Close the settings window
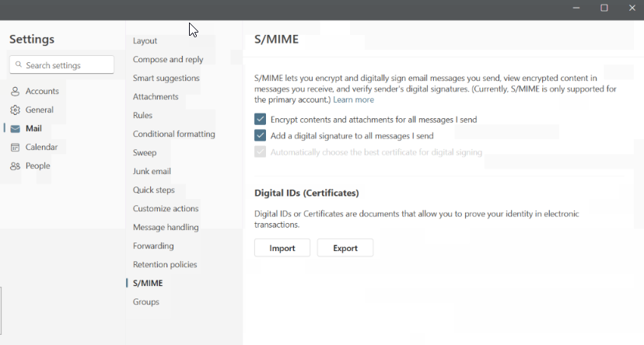Screen dimensions: 644x345 point(632,8)
